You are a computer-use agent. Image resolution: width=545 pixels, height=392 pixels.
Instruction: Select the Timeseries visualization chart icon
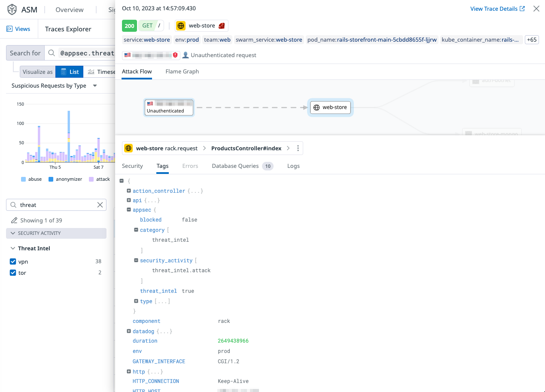(91, 72)
